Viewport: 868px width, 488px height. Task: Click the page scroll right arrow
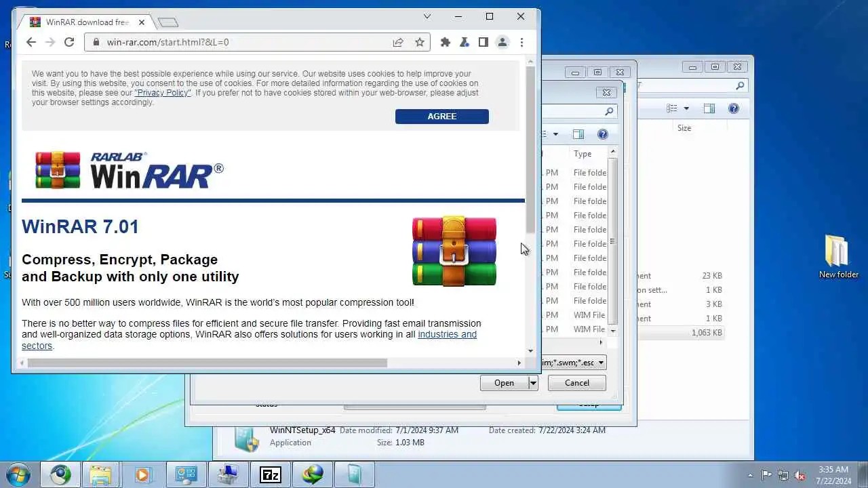point(519,363)
